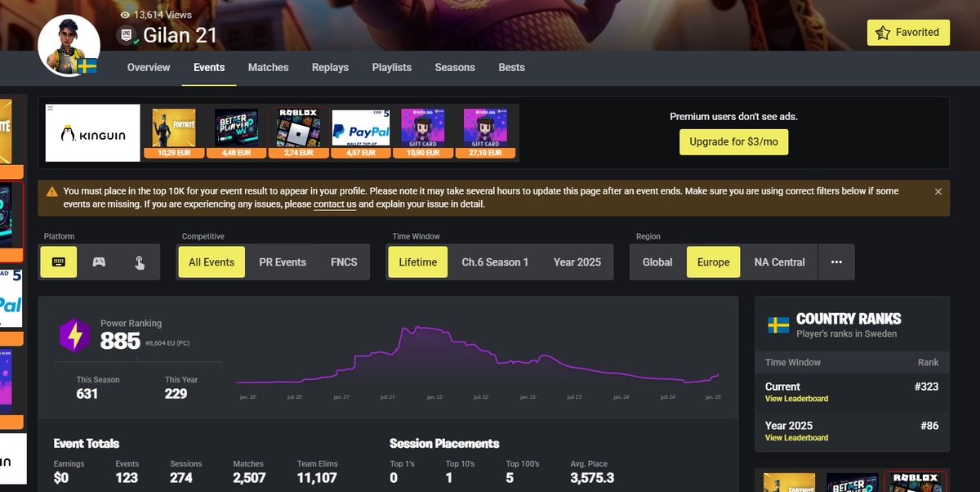The image size is (980, 492).
Task: Open the Fortnite 10,29 EUR ad
Action: (x=174, y=133)
